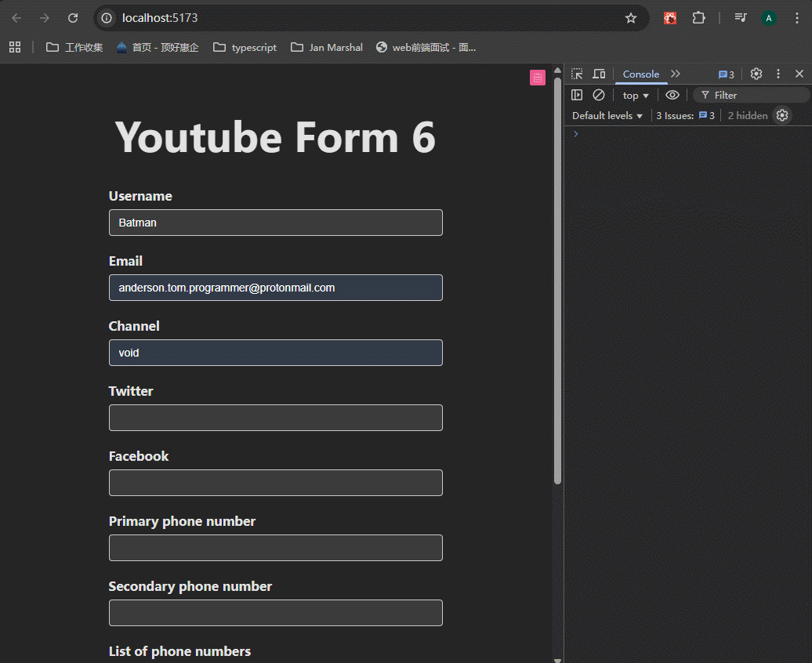Viewport: 812px width, 663px height.
Task: Open the media control icon in the toolbar
Action: click(x=740, y=18)
